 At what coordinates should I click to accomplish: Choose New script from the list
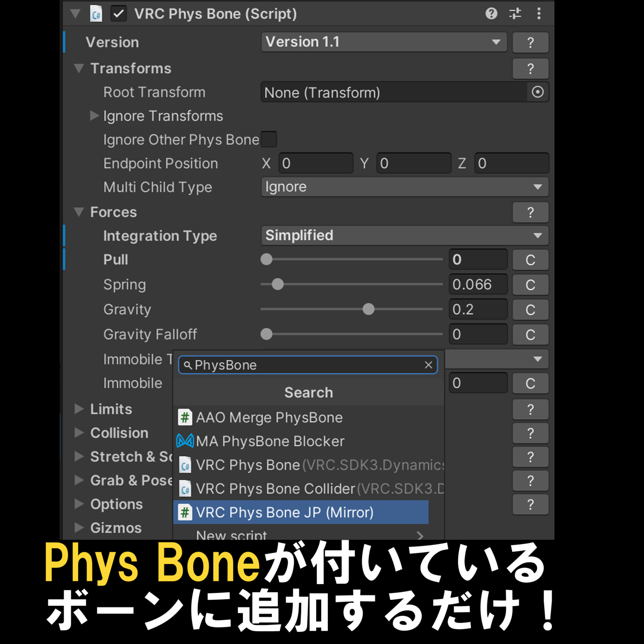click(231, 535)
